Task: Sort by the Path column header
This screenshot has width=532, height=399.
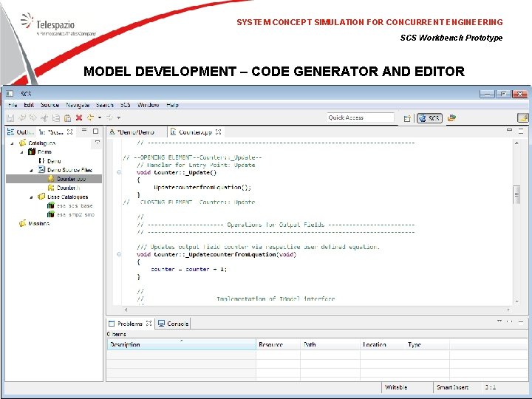Action: click(x=330, y=344)
